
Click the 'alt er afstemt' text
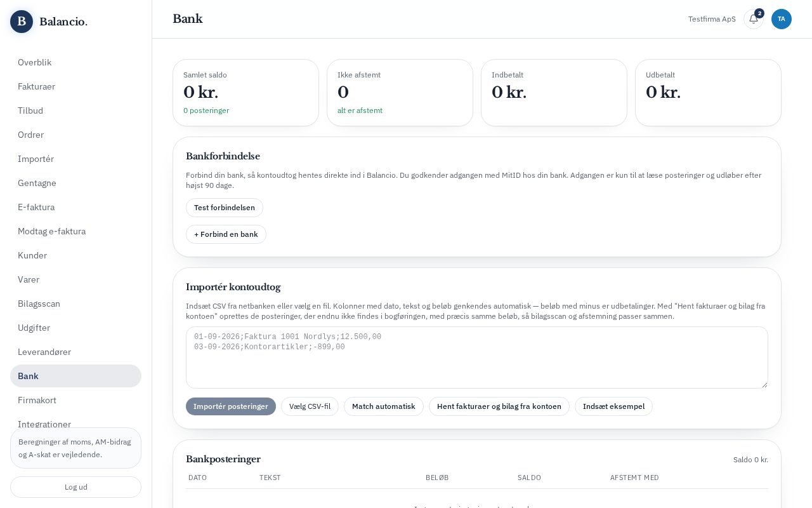coord(360,110)
